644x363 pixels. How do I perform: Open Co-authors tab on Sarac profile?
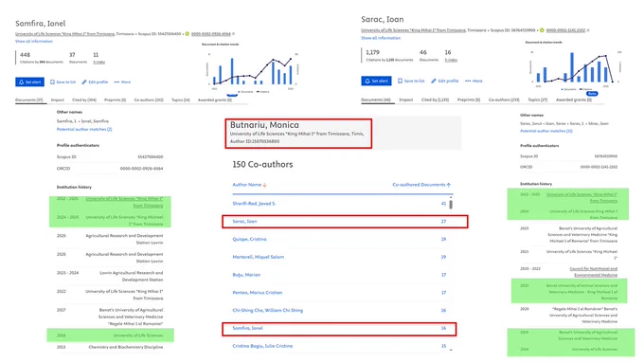504,100
